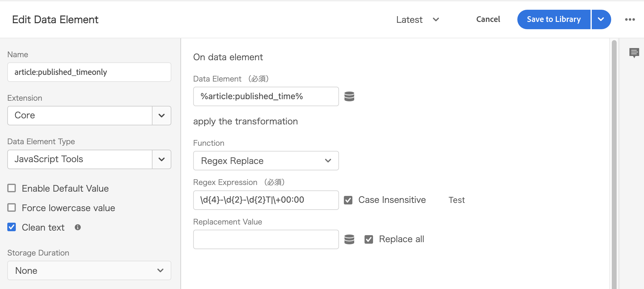
Task: Disable Case Insensitive matching
Action: click(348, 200)
